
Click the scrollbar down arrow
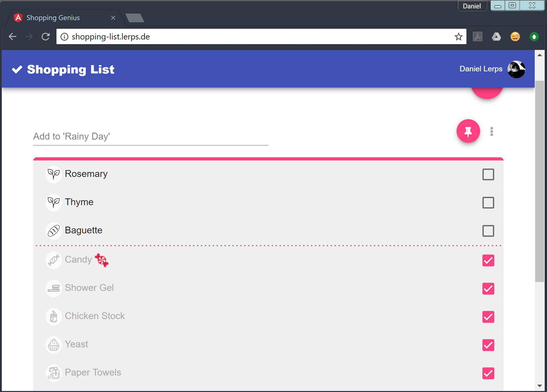pyautogui.click(x=539, y=386)
